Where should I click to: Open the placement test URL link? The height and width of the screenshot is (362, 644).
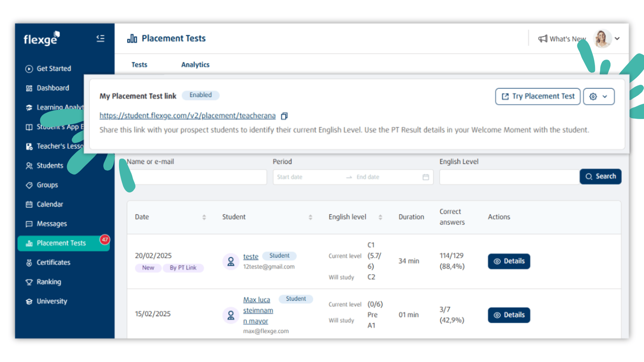coord(187,116)
